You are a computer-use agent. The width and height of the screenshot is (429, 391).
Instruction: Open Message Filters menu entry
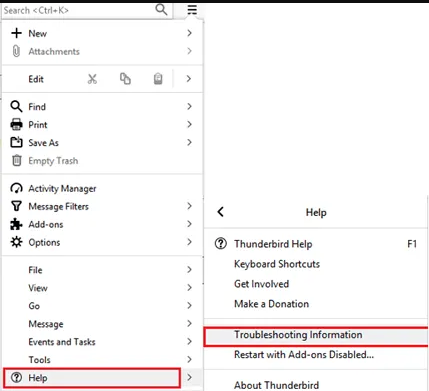point(102,206)
